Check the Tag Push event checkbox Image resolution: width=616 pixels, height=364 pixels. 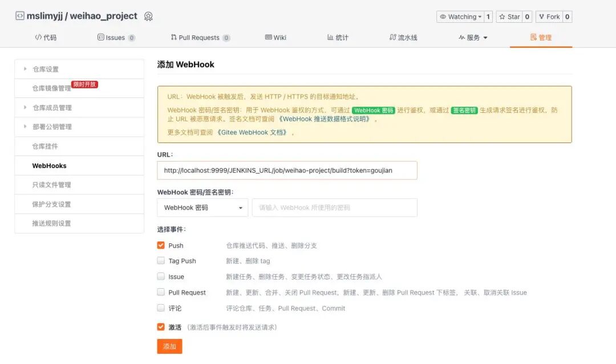(161, 260)
